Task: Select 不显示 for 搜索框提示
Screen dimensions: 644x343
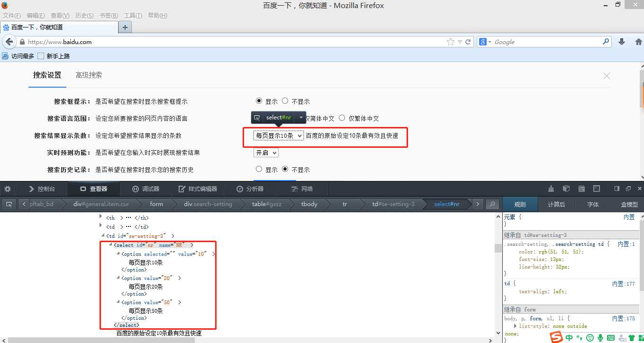Action: 285,101
